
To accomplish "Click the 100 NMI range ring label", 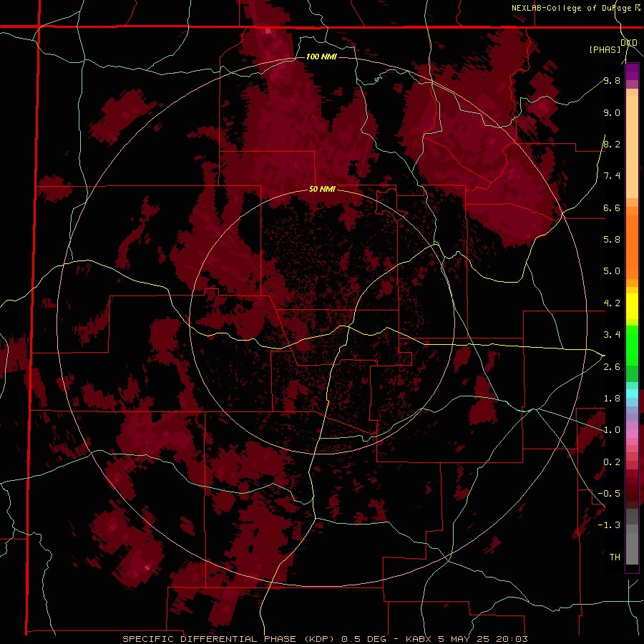I will click(x=321, y=57).
